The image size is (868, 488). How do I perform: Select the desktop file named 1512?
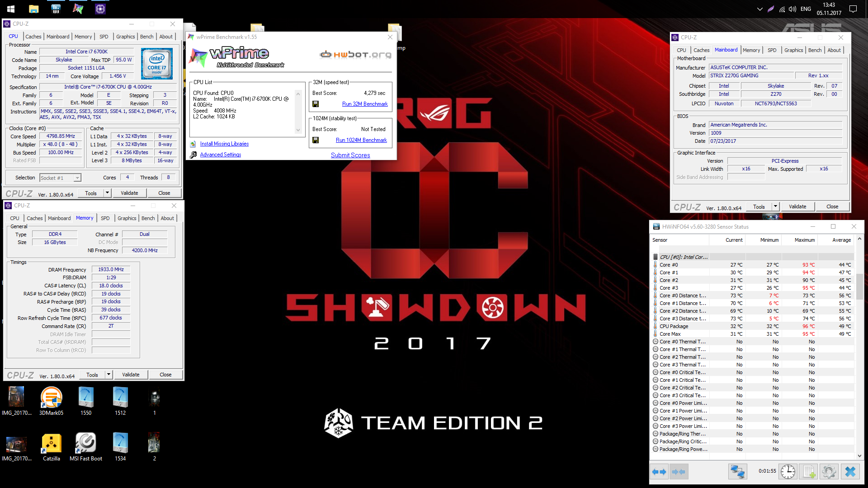120,401
